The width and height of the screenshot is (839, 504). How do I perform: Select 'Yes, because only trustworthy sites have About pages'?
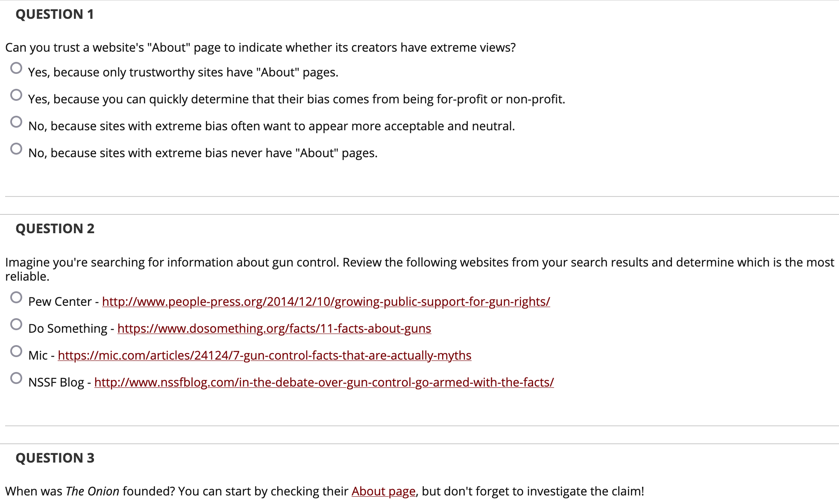coord(16,67)
